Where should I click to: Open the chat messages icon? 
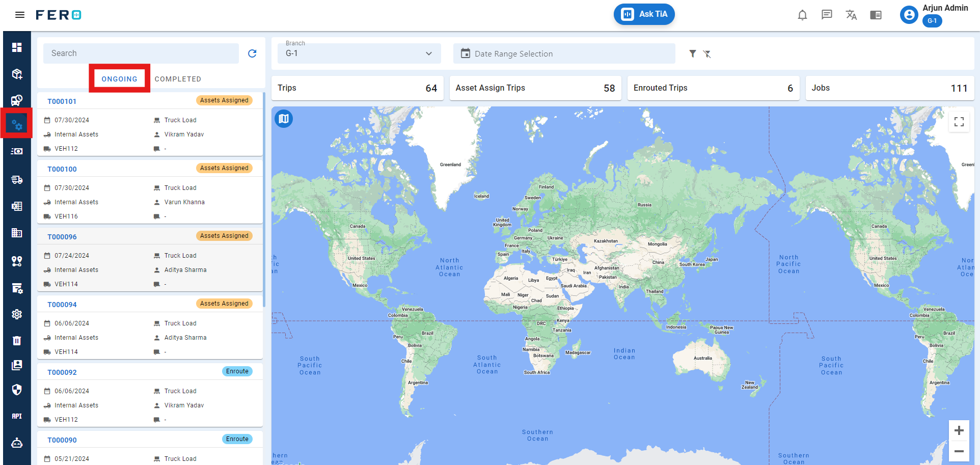[827, 15]
